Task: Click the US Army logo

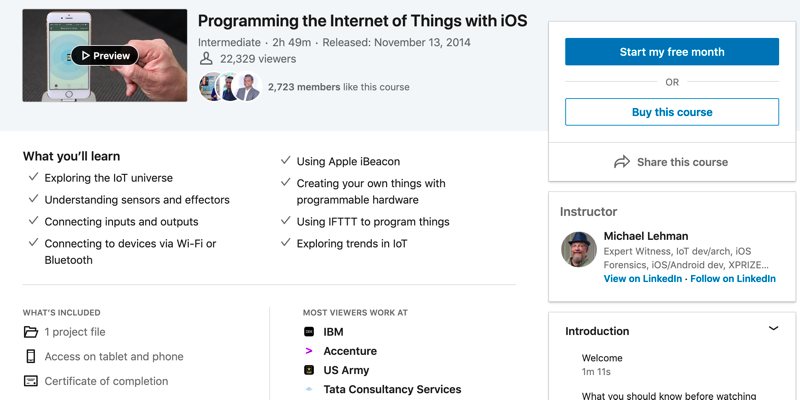Action: click(309, 370)
